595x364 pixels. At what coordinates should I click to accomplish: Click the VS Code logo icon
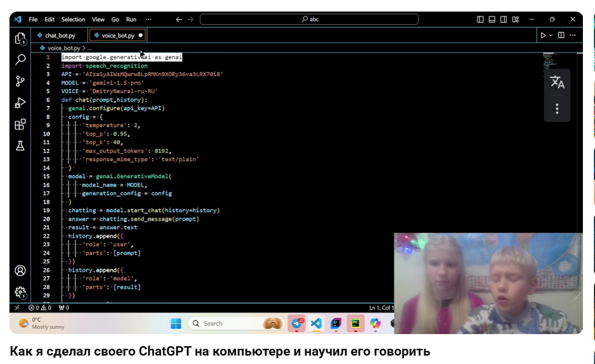tap(17, 19)
